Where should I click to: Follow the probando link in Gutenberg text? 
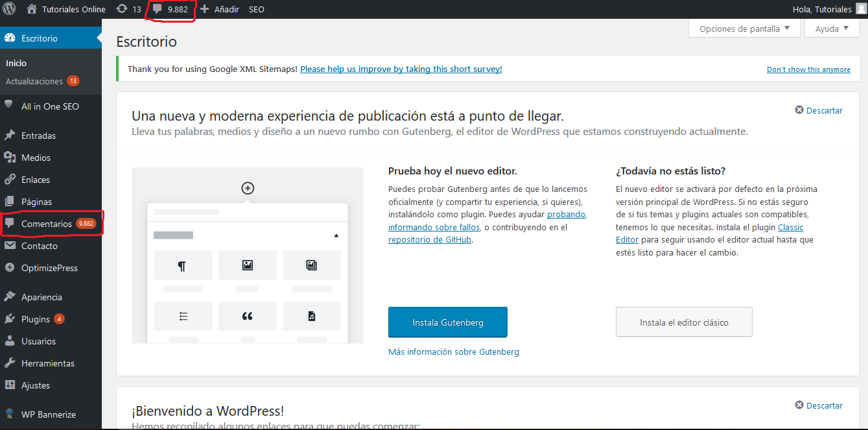[x=567, y=214]
